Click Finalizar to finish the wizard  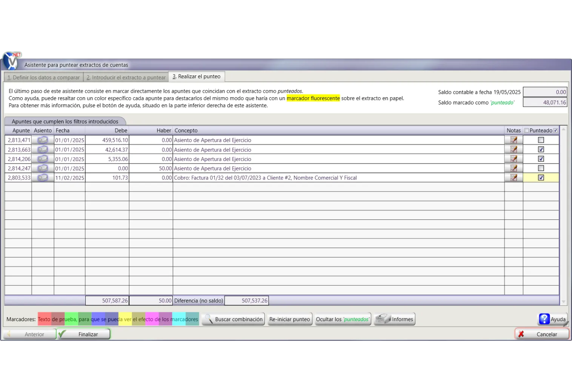(84, 334)
